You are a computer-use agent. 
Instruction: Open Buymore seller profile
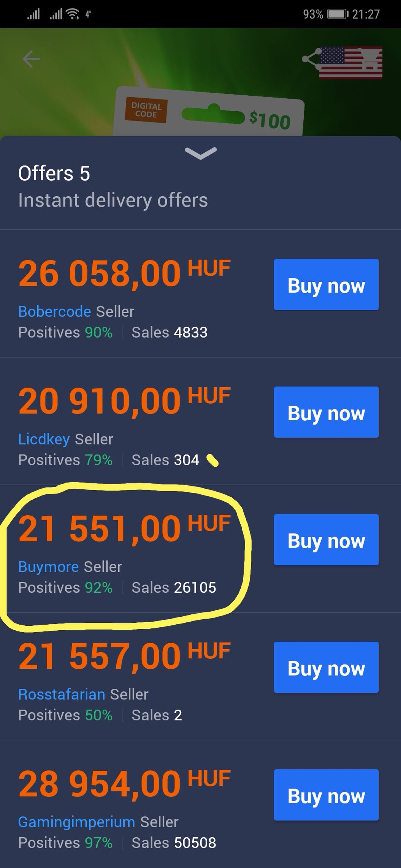[x=49, y=567]
